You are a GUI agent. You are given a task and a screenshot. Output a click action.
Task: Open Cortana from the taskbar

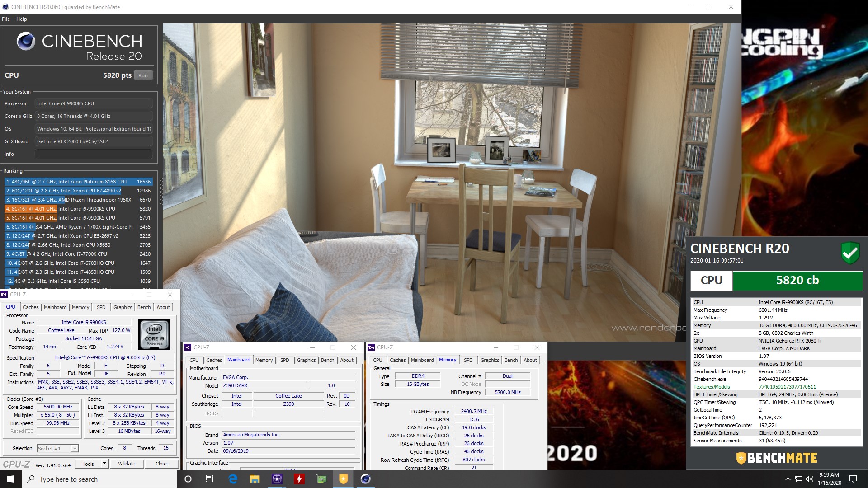click(x=188, y=479)
